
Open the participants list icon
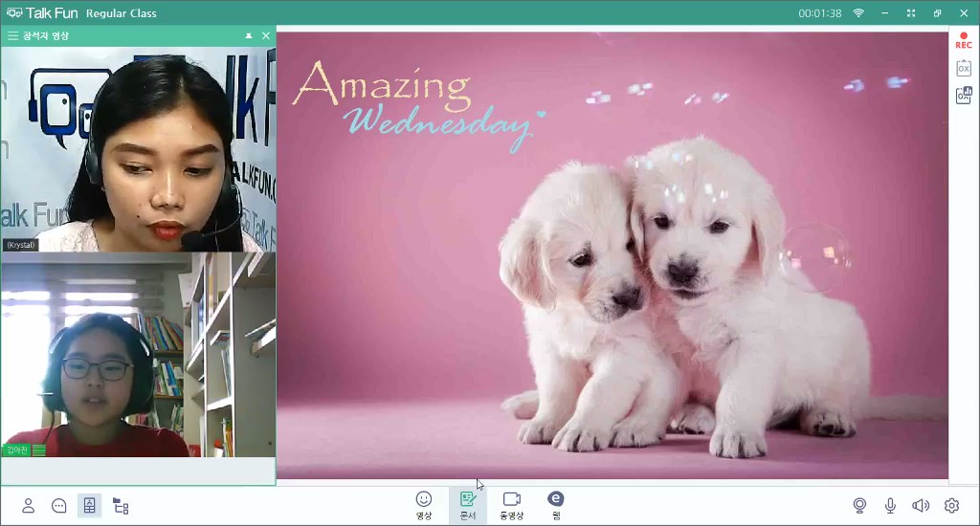pyautogui.click(x=29, y=506)
